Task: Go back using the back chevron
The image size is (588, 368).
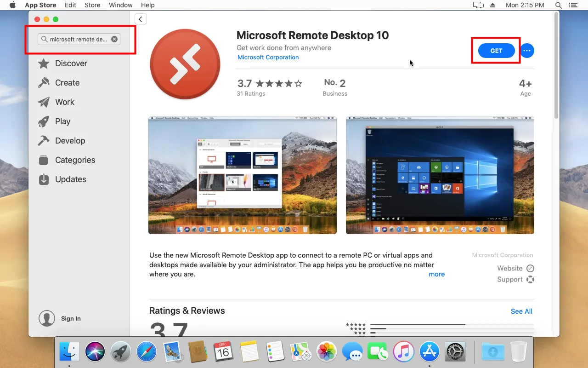Action: (140, 19)
